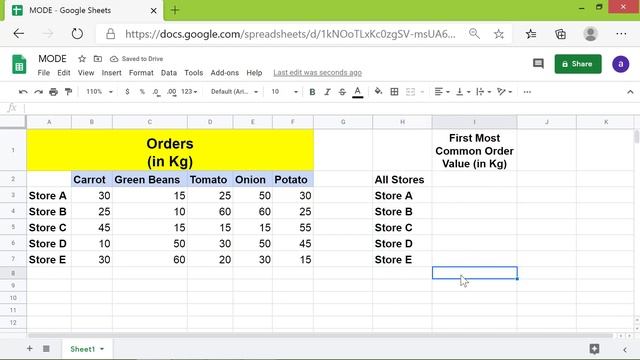Show side panel arrow at bottom right
The width and height of the screenshot is (640, 360).
click(x=625, y=349)
